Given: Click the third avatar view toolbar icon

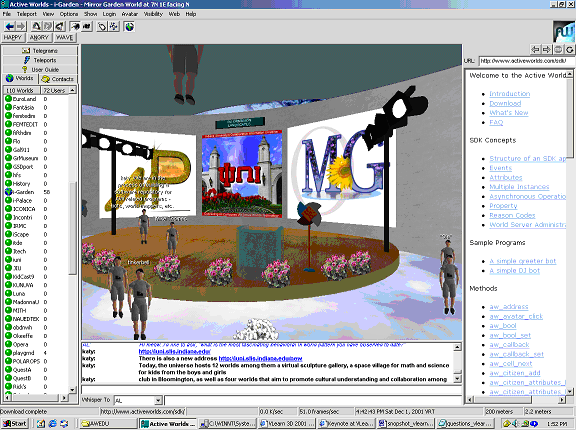Looking at the screenshot, I should (x=60, y=26).
